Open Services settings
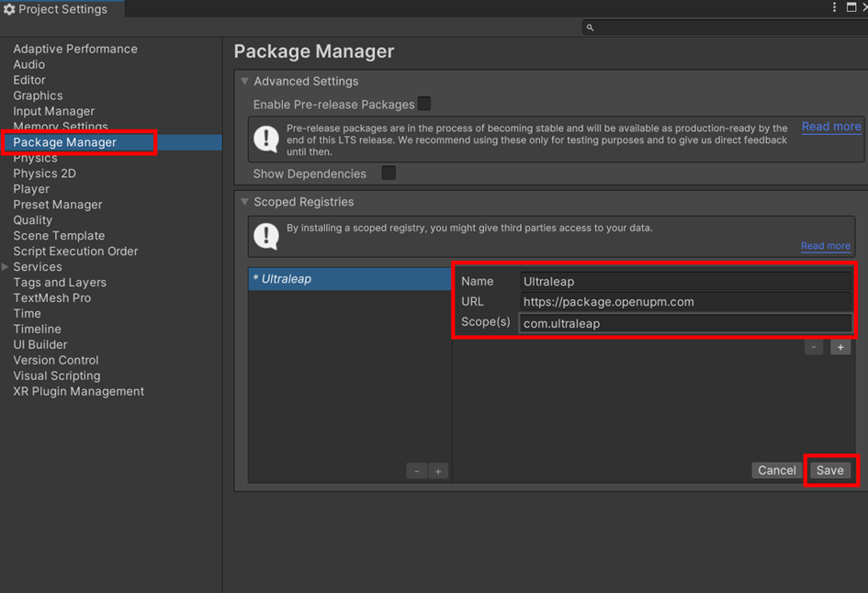 coord(38,266)
